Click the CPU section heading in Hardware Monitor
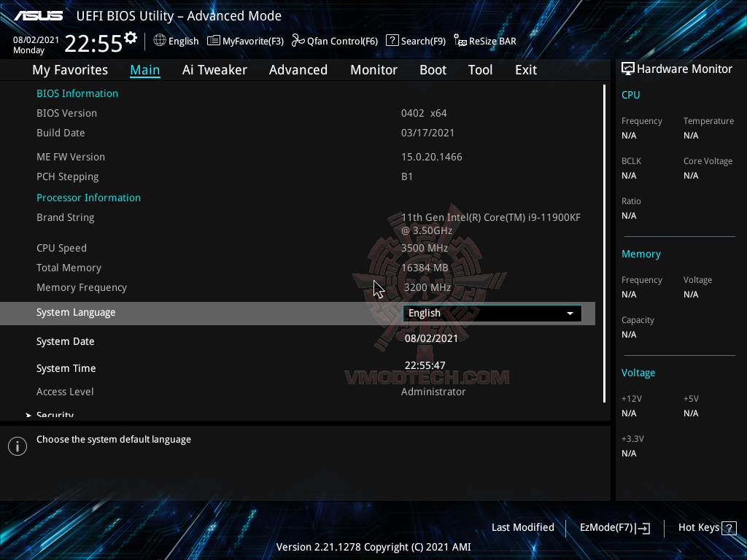The image size is (747, 560). 630,95
